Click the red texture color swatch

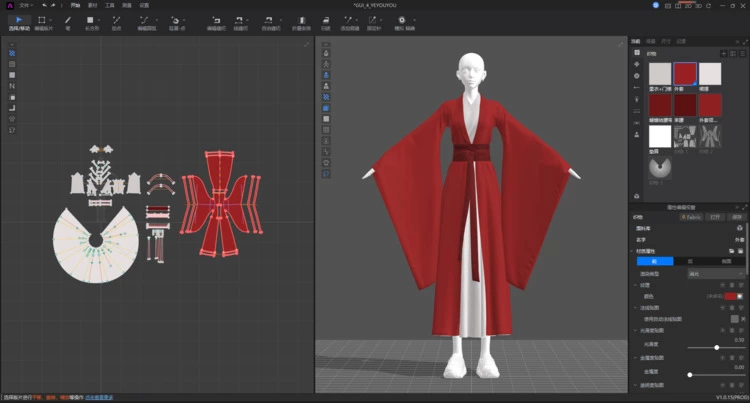tap(730, 296)
